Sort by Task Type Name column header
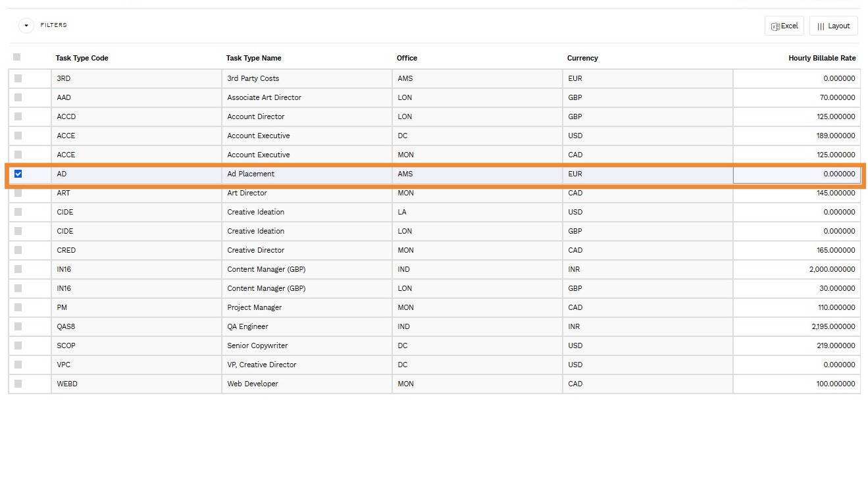Image resolution: width=868 pixels, height=485 pixels. tap(253, 58)
